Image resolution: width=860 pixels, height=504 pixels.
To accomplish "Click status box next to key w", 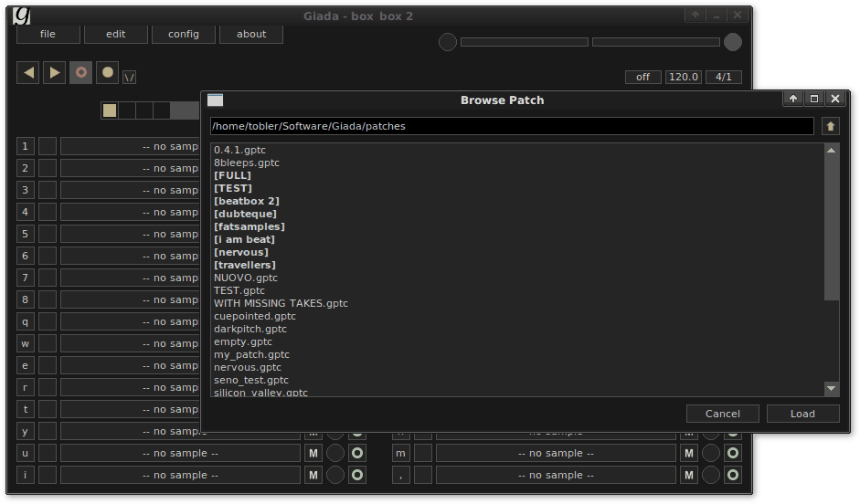I will click(48, 343).
